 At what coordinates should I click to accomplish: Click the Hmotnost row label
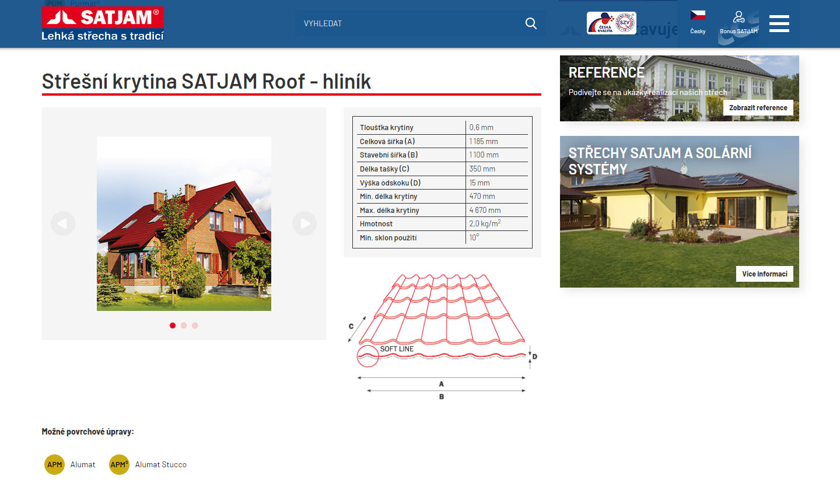click(376, 224)
